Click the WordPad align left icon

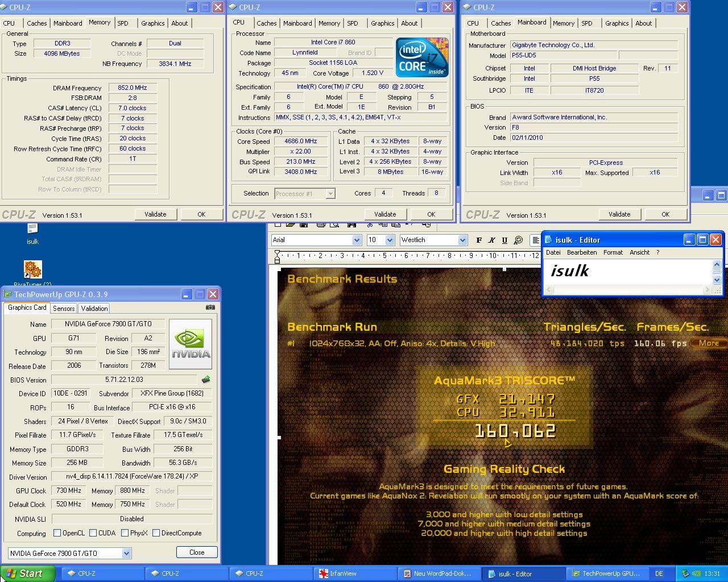535,240
